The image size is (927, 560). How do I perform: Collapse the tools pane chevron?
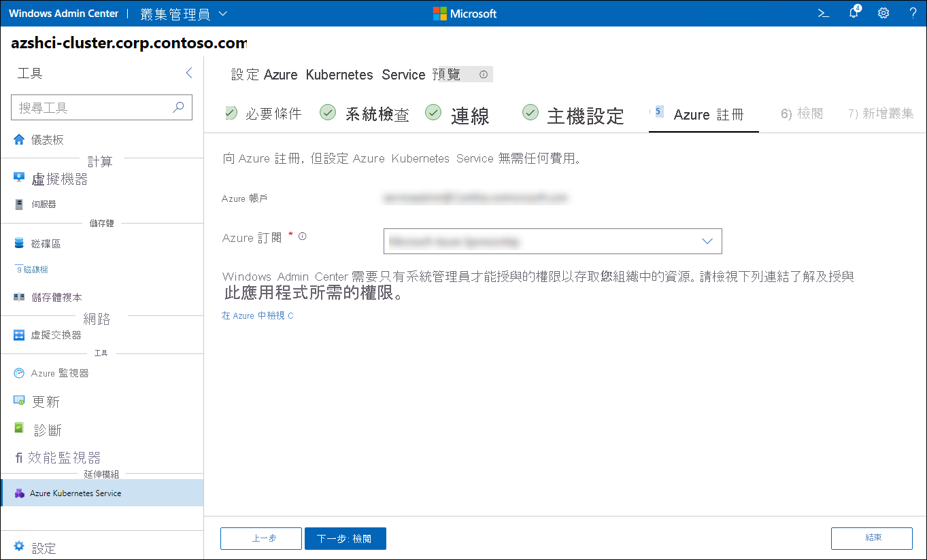point(189,73)
